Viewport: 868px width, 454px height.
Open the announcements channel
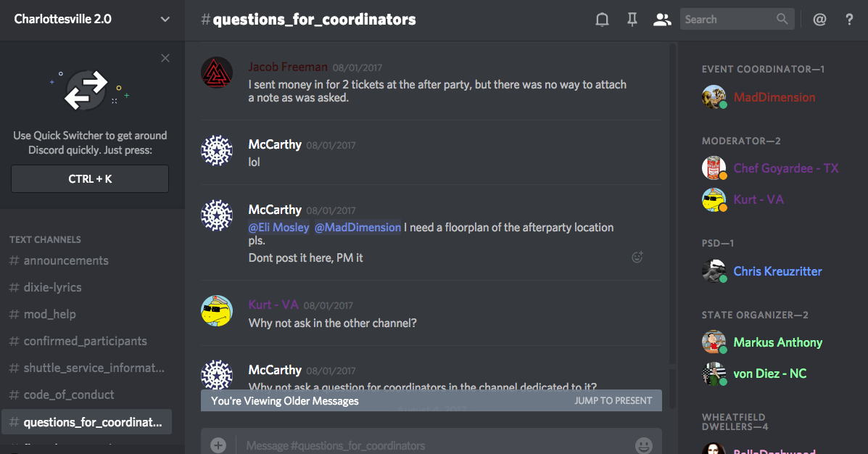(x=66, y=260)
